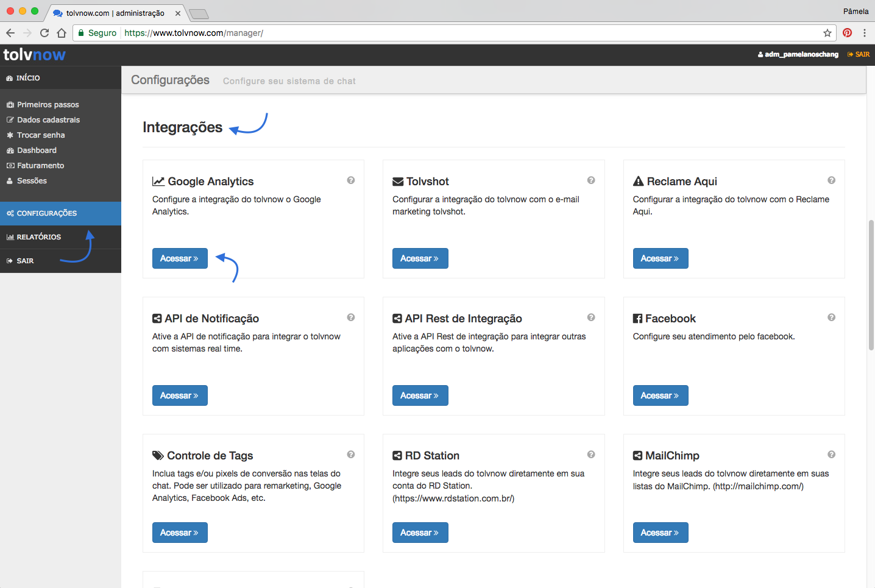Reload the page
Image resolution: width=875 pixels, height=588 pixels.
tap(44, 33)
